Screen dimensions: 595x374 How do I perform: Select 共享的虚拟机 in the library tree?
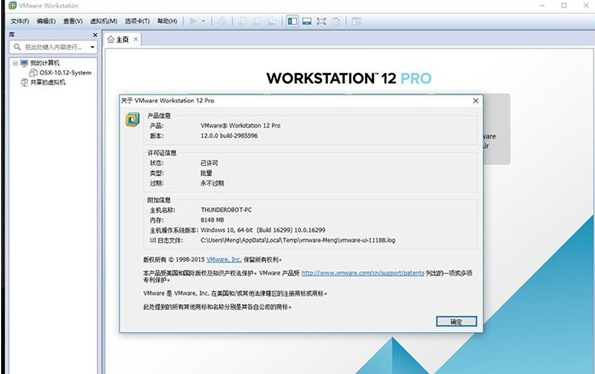(x=48, y=82)
